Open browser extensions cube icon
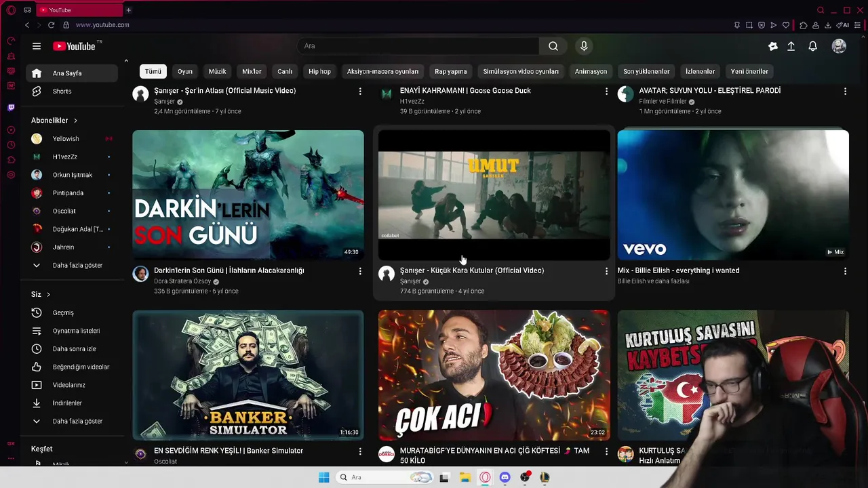The height and width of the screenshot is (488, 868). (x=804, y=25)
